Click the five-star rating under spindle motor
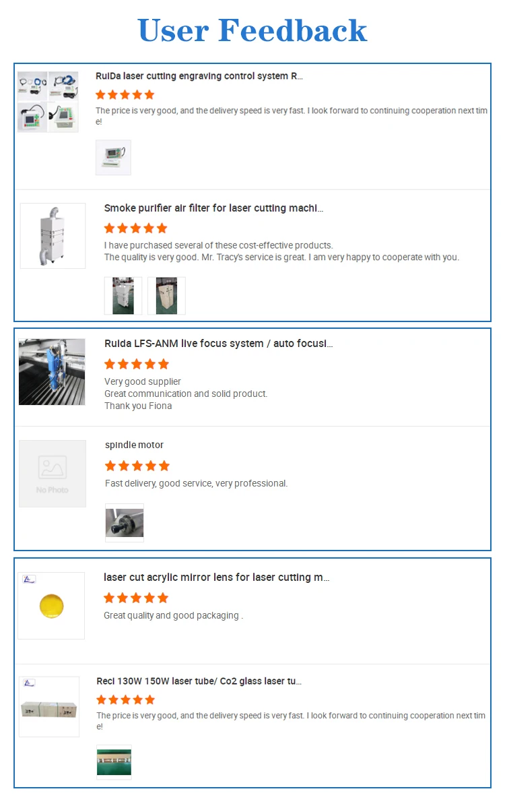 click(x=137, y=466)
